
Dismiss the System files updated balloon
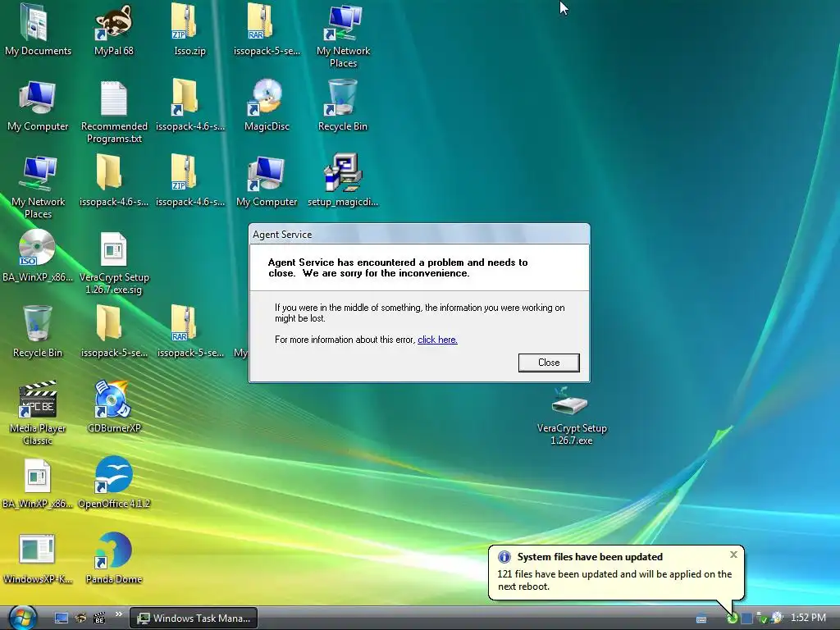pyautogui.click(x=733, y=555)
